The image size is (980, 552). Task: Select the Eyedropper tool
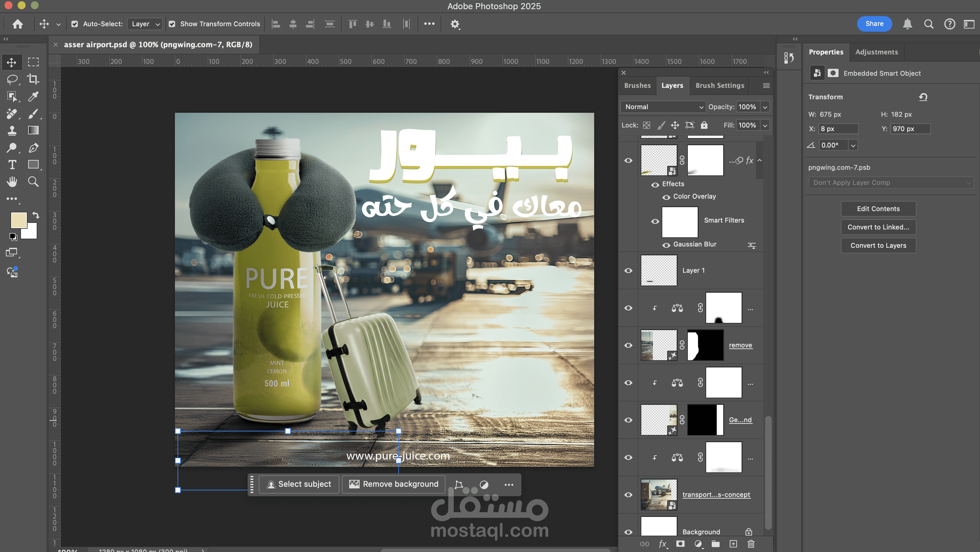33,96
